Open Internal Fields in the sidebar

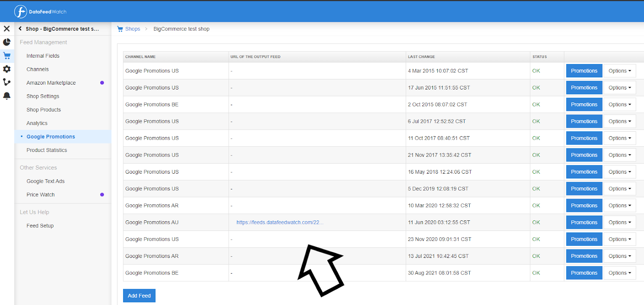point(43,56)
